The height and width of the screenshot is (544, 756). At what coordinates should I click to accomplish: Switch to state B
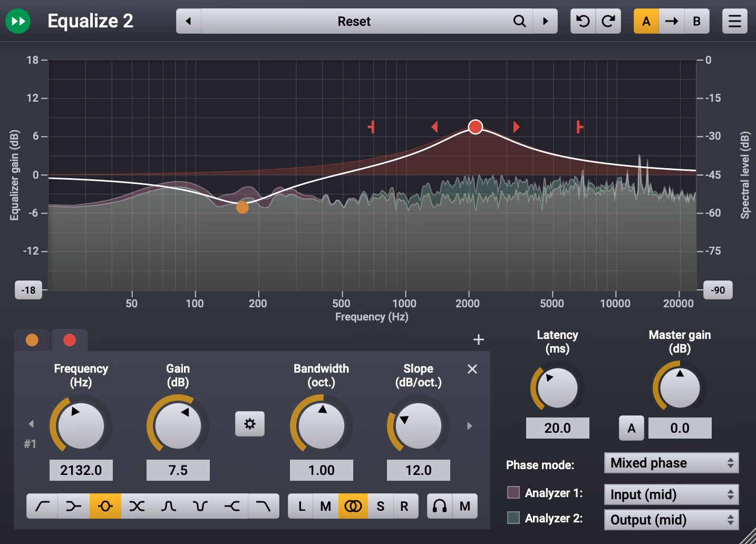pos(697,21)
